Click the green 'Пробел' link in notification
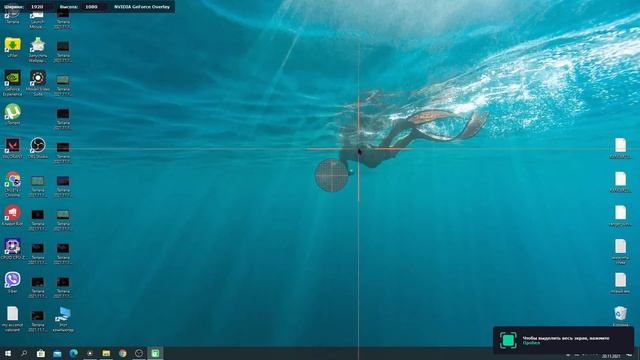The image size is (640, 360). point(531,343)
